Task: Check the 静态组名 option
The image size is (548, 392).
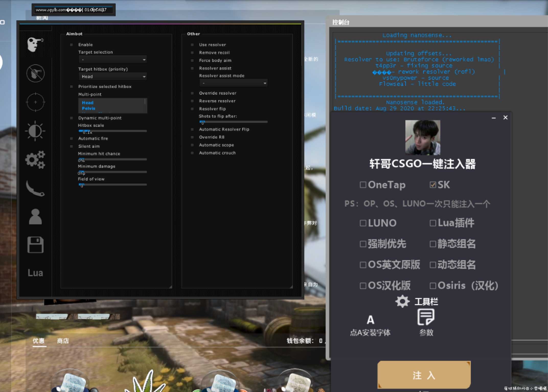Action: click(x=433, y=244)
